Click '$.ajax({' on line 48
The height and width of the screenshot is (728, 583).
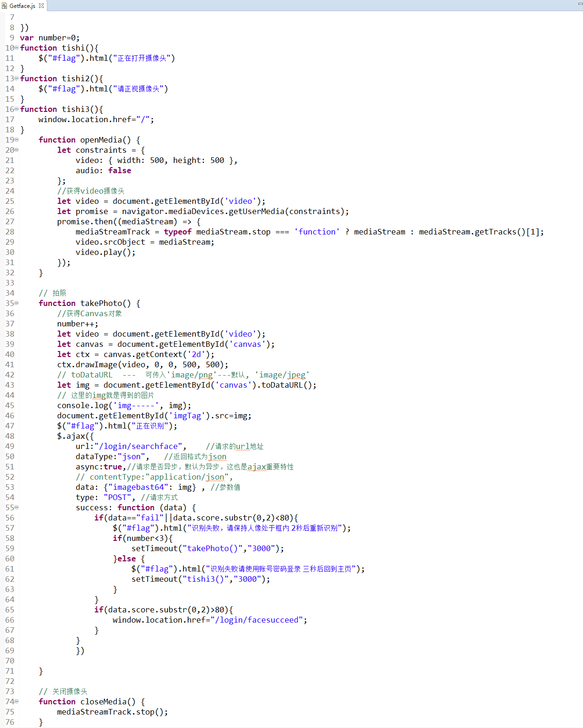pyautogui.click(x=75, y=436)
